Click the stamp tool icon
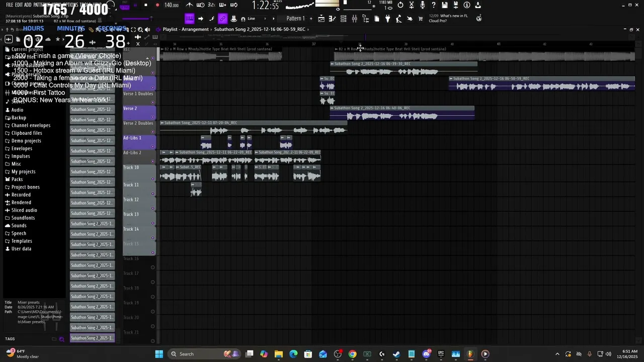Screen dimensions: 644x362 pos(233,19)
